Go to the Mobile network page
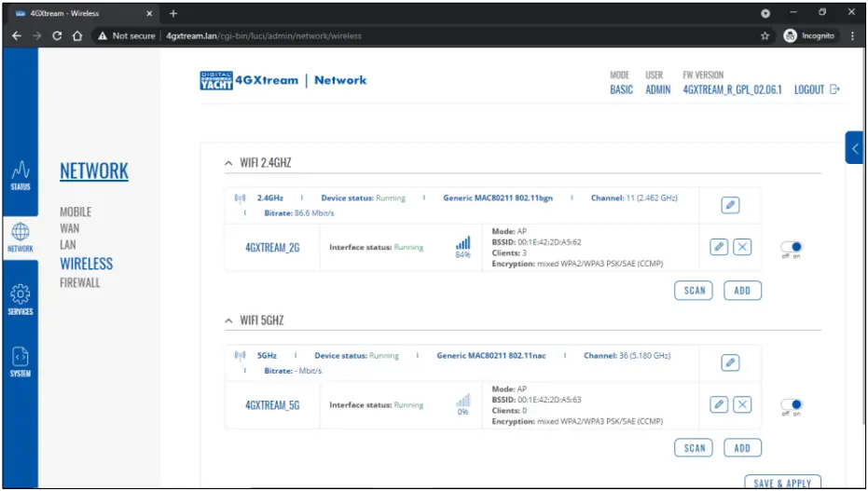 [x=76, y=211]
